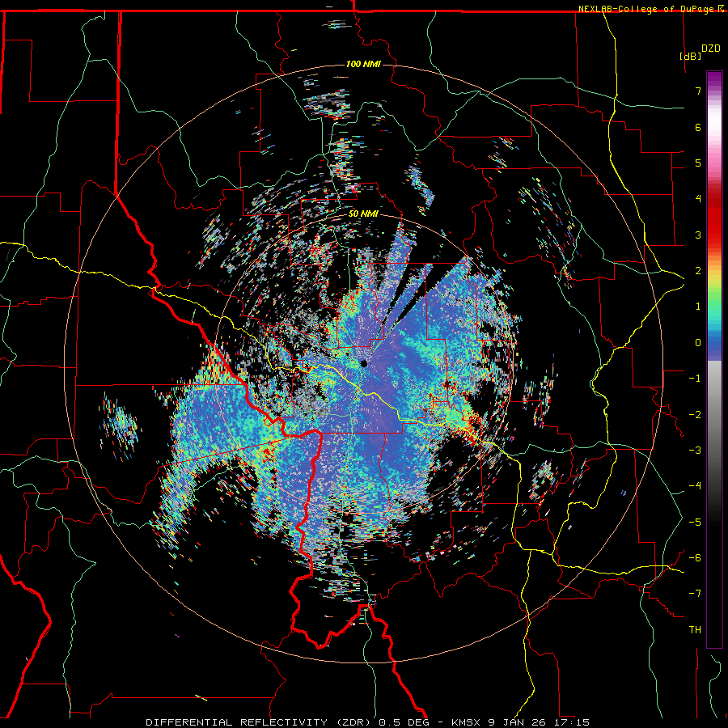Click the -4 value on color scale

[695, 486]
